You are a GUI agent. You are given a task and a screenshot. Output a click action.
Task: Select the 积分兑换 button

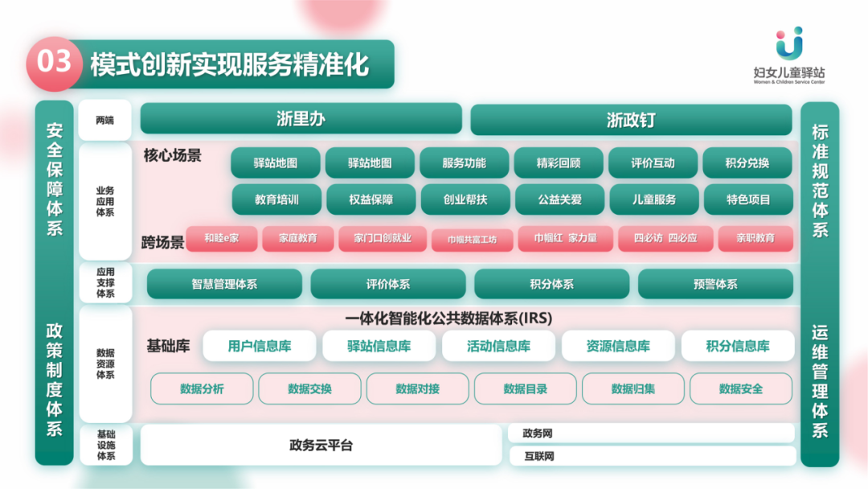tap(747, 162)
